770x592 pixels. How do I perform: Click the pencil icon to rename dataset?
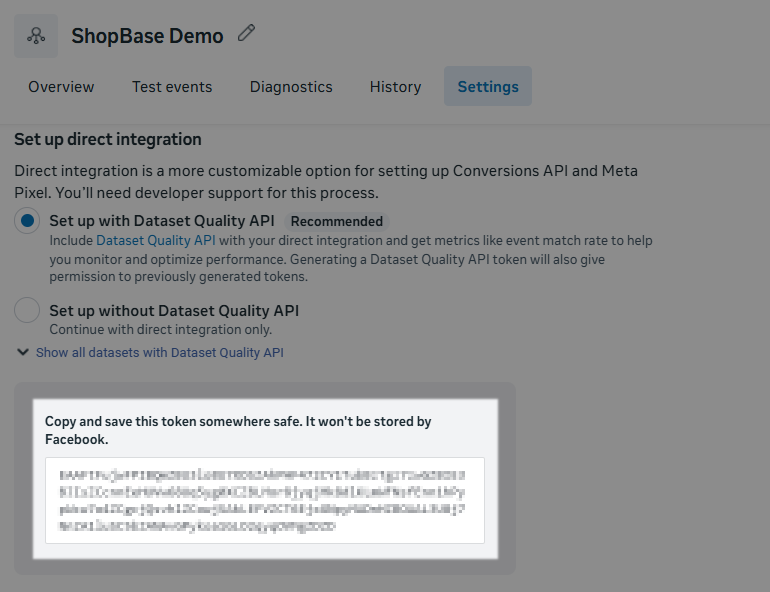click(246, 34)
